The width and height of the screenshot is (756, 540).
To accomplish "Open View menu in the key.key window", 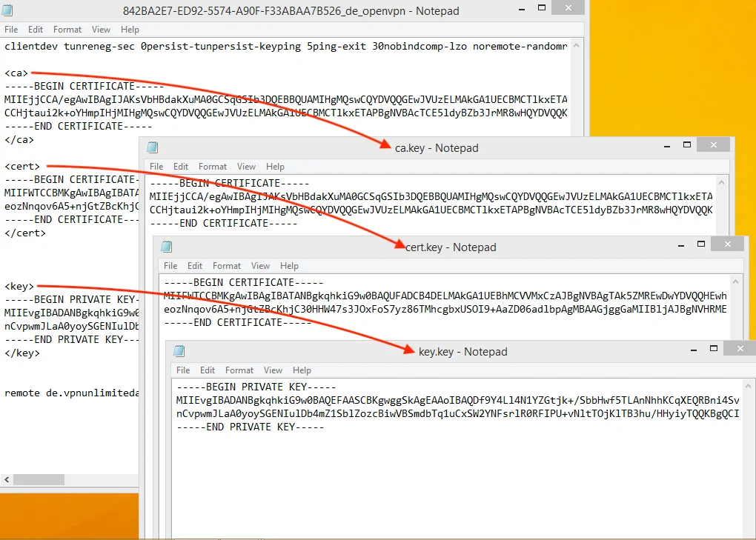I will click(273, 370).
